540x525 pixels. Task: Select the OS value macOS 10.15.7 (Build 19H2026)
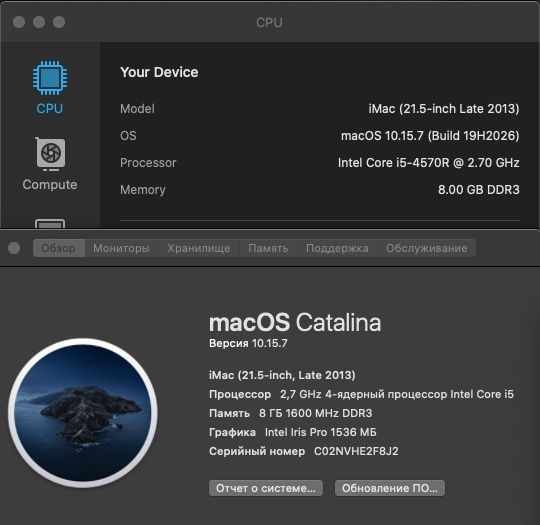coord(430,136)
